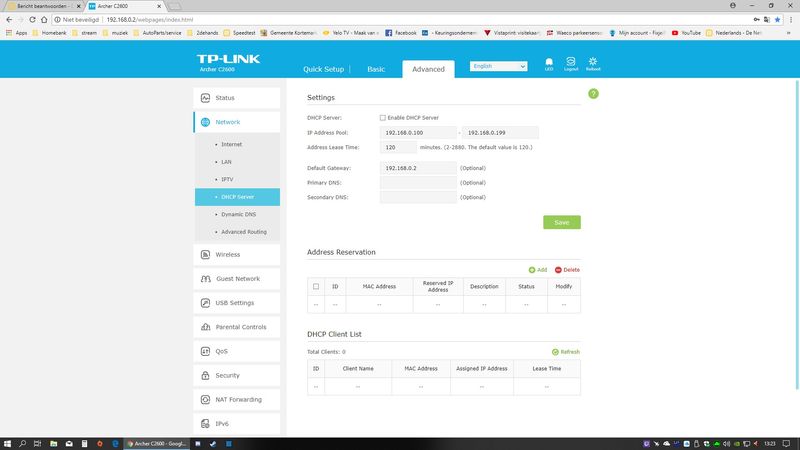Click the IPv6 icon in the sidebar
Screen dimensions: 800x450
coord(206,424)
